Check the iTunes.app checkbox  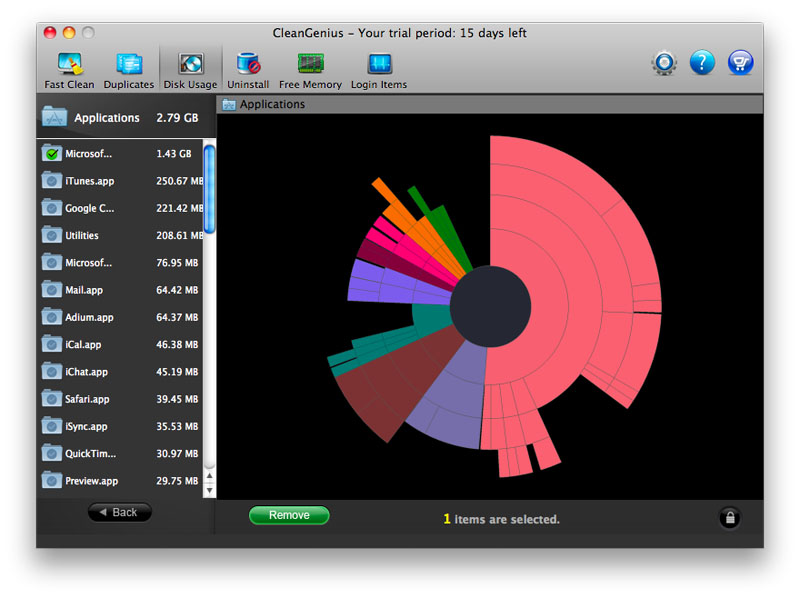pos(52,181)
